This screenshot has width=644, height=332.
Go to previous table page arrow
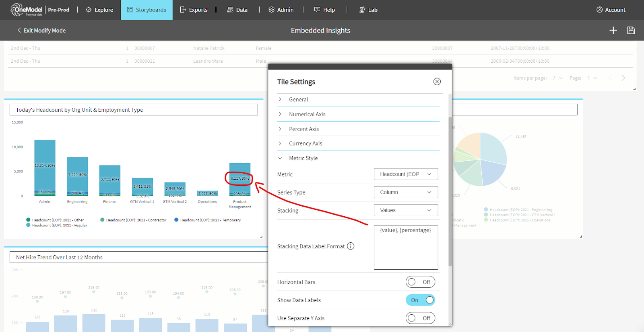[x=610, y=78]
